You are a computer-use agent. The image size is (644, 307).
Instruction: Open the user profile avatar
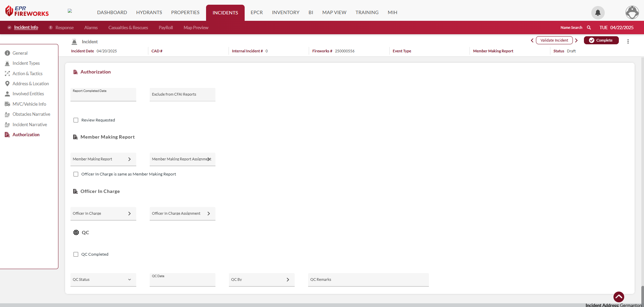pyautogui.click(x=632, y=12)
